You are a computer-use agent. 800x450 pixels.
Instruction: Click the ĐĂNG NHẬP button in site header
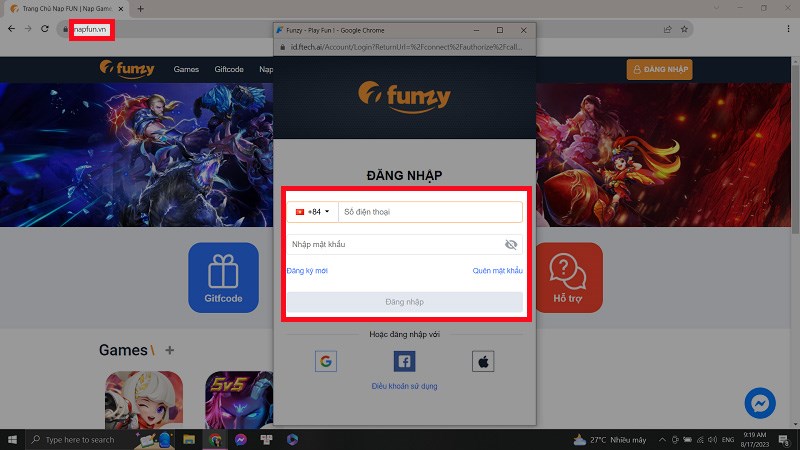(x=660, y=69)
